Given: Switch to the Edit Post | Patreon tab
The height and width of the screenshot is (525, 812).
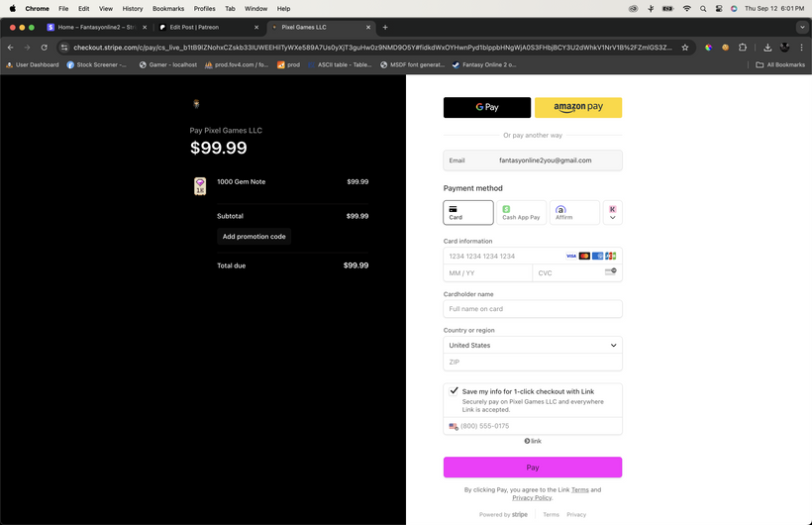Looking at the screenshot, I should pos(209,27).
